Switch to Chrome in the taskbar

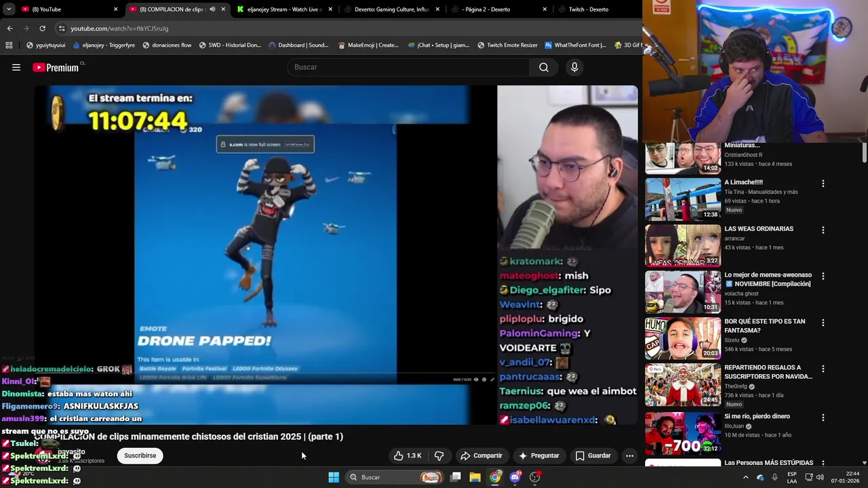[x=495, y=477]
